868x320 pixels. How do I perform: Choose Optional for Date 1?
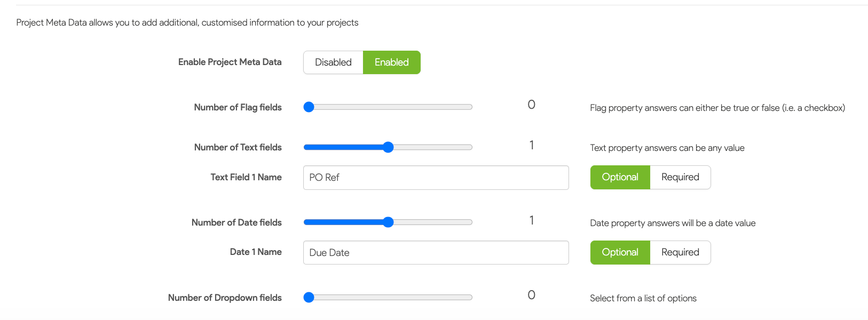pos(620,252)
